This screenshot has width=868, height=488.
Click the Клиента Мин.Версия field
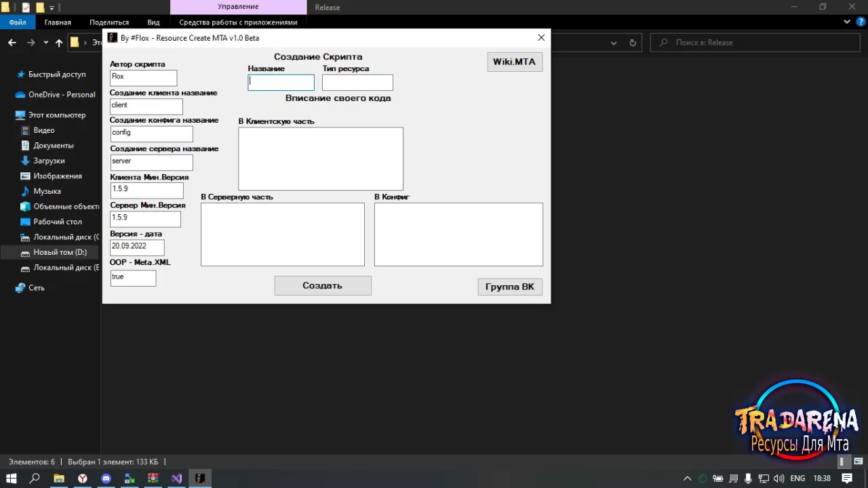tap(146, 190)
